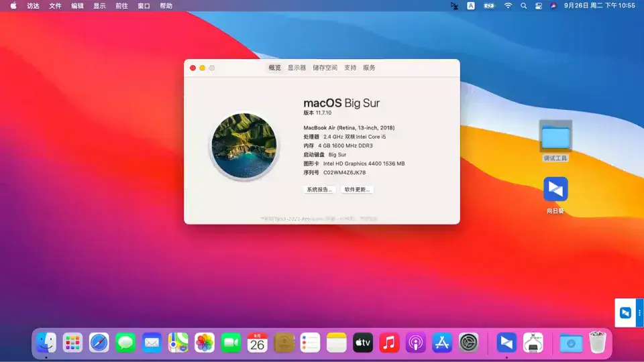Open System Preferences gear in Dock
This screenshot has width=644, height=362.
[468, 343]
